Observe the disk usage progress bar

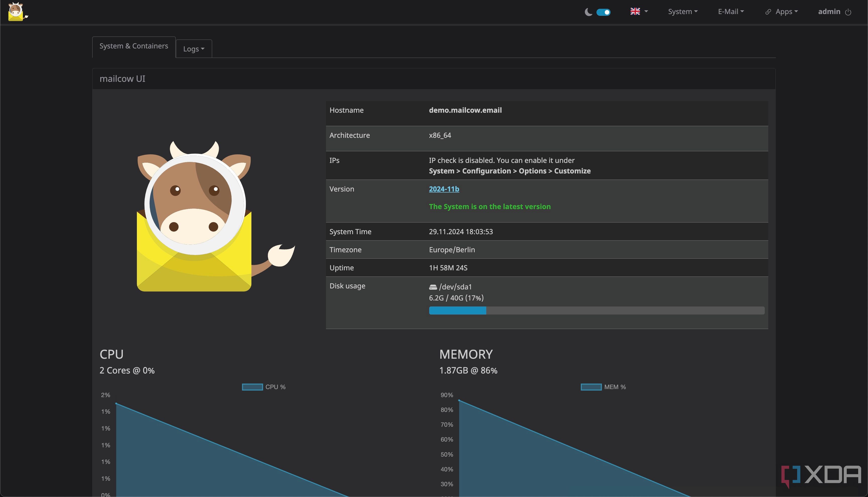[596, 310]
